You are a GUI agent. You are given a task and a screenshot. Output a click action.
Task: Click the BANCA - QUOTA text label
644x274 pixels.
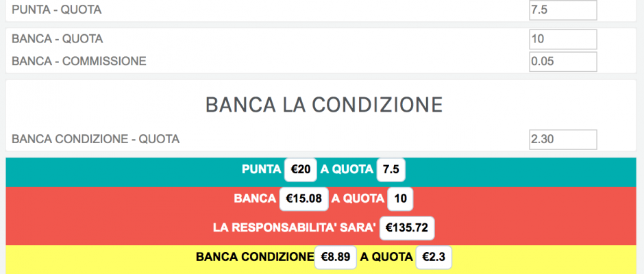click(58, 39)
